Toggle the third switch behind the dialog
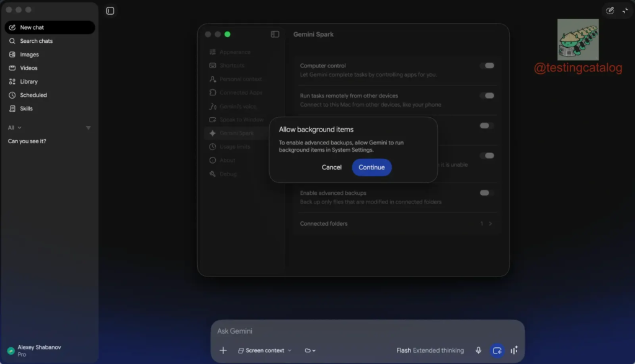The width and height of the screenshot is (635, 364). (487, 125)
